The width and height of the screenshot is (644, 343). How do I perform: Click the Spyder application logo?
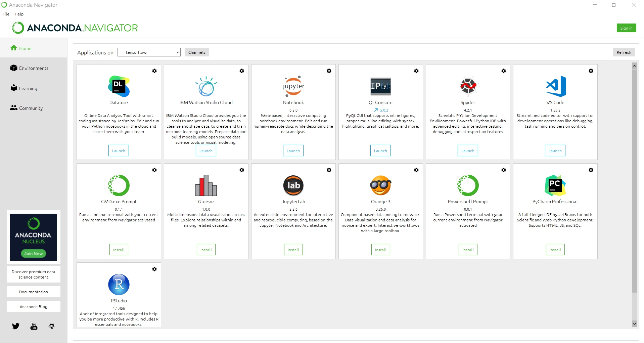(x=468, y=86)
